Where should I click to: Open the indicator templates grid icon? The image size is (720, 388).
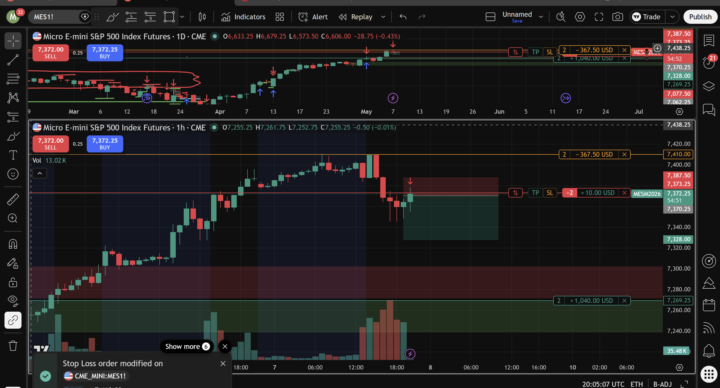click(x=280, y=17)
